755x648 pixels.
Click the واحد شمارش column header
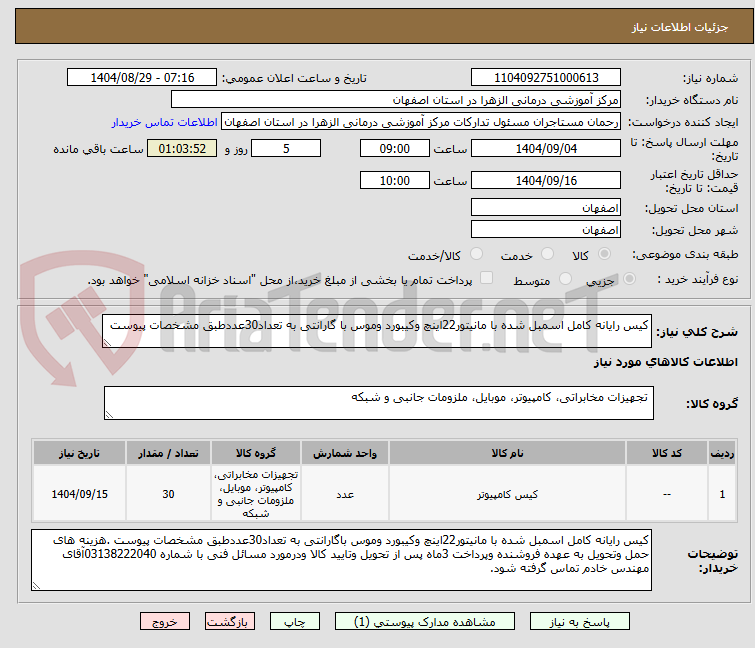click(345, 453)
